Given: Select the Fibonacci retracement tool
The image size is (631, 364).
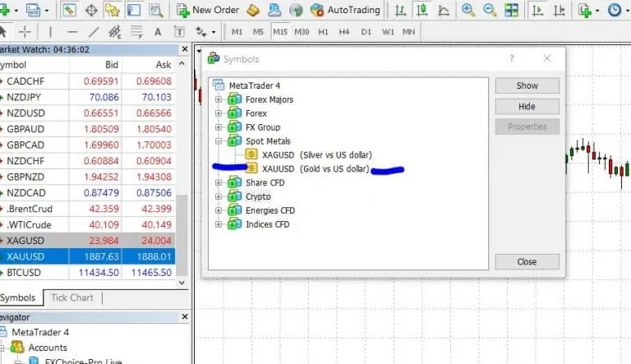Looking at the screenshot, I should pos(136,31).
